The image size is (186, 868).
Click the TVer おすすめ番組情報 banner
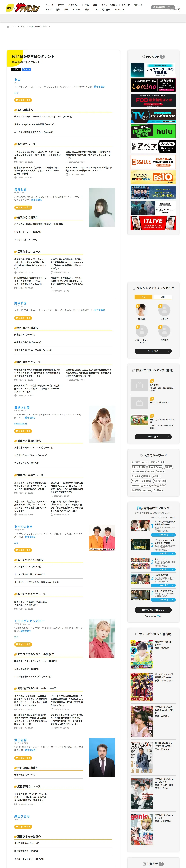[x=153, y=116]
